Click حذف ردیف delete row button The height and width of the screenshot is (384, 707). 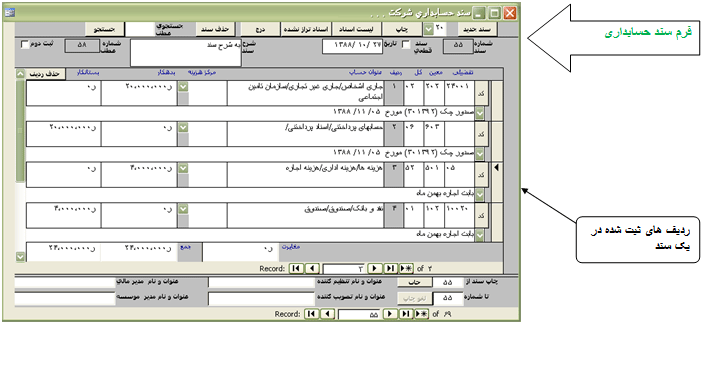(45, 73)
